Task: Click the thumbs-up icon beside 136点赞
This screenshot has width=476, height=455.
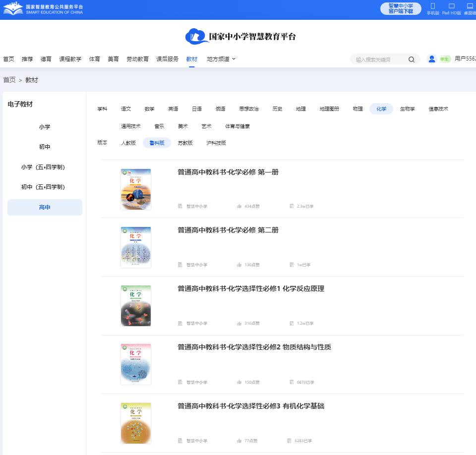Action: point(239,265)
